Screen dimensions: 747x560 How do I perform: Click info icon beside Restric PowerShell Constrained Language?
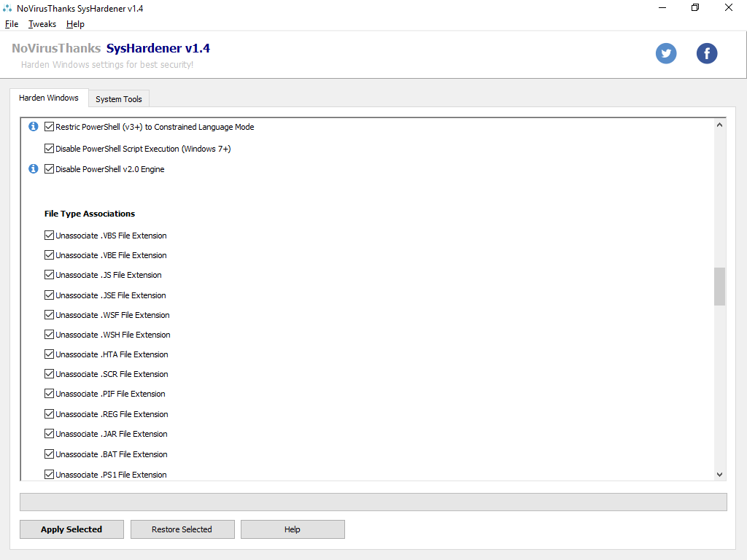pos(34,126)
